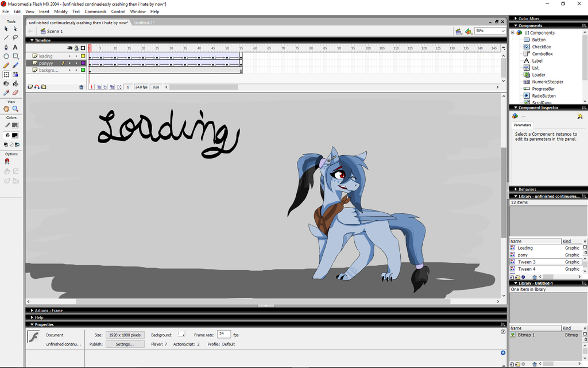The image size is (588, 368).
Task: Collapse the Properties panel
Action: tap(32, 324)
